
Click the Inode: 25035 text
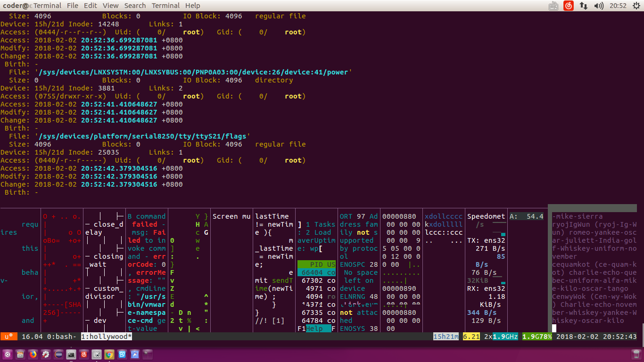(94, 152)
